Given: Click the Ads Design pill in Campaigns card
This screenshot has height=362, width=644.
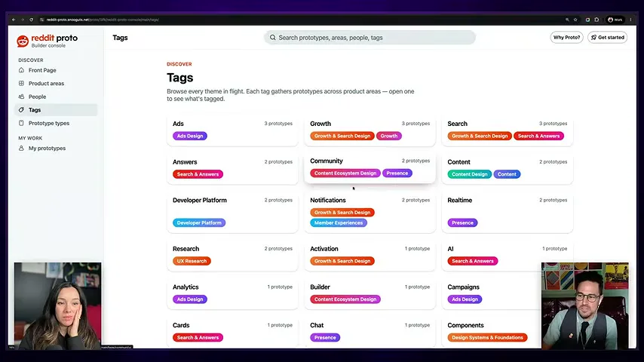Looking at the screenshot, I should tap(465, 299).
